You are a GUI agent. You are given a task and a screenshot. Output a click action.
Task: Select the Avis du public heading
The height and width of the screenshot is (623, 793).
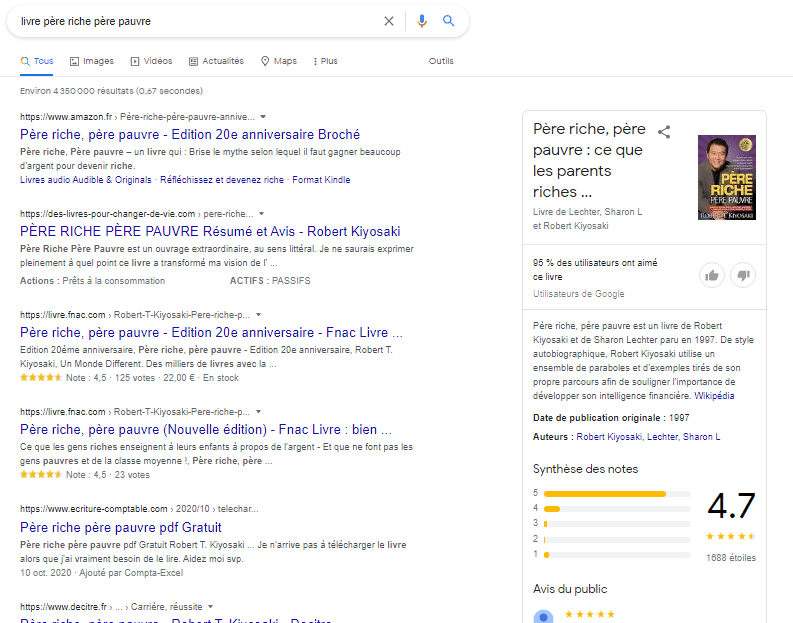tap(570, 589)
